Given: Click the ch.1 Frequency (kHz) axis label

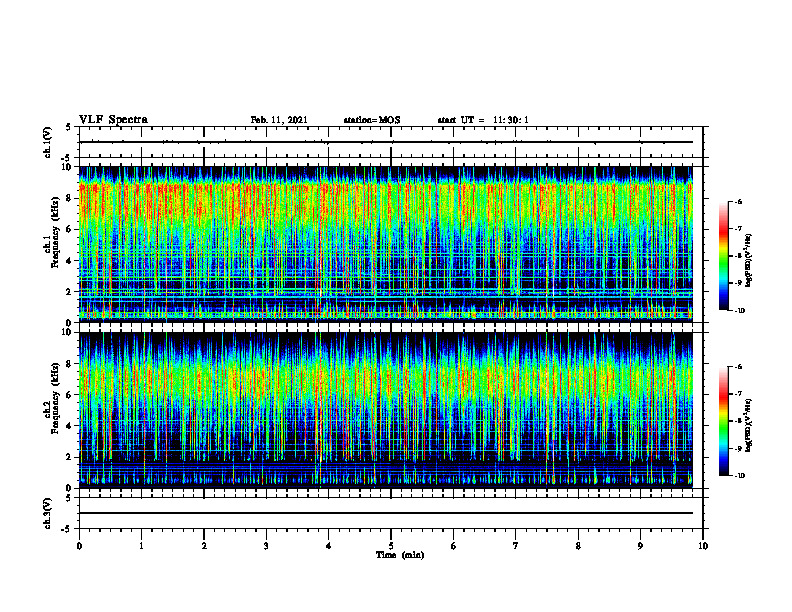Looking at the screenshot, I should point(52,232).
